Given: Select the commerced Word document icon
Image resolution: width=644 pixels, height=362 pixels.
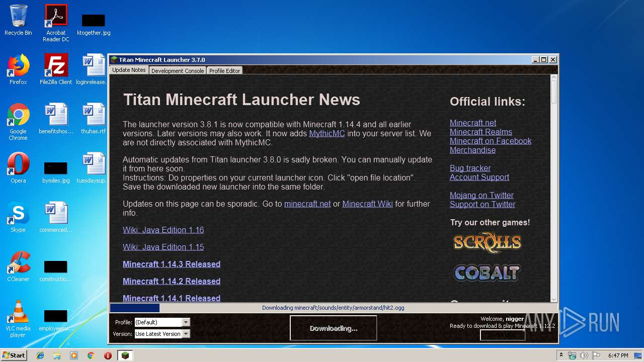Looking at the screenshot, I should (x=56, y=217).
